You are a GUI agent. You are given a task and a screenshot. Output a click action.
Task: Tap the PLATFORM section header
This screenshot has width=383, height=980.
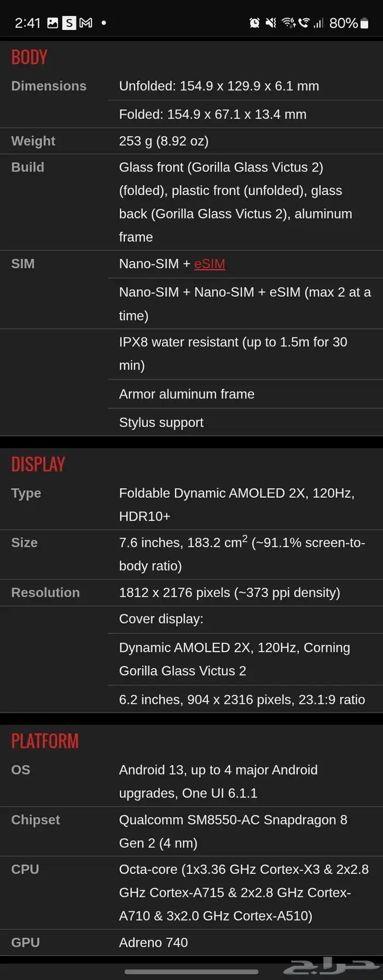(45, 741)
